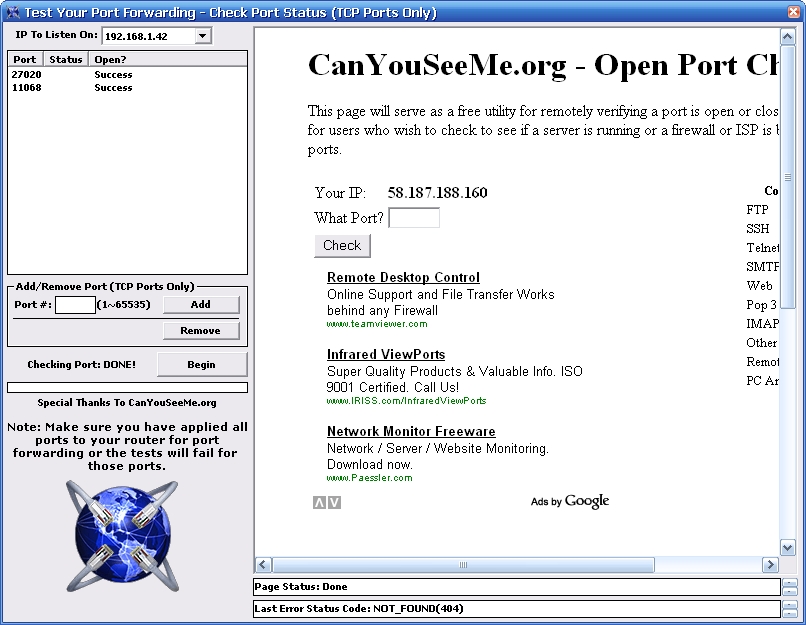
Task: Click the horizontal scroll left arrow
Action: point(263,565)
